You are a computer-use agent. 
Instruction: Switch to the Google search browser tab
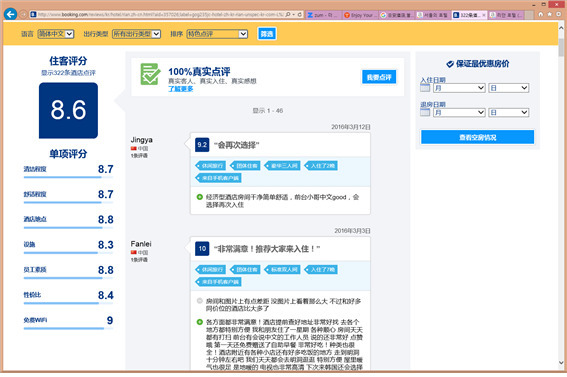(x=397, y=15)
